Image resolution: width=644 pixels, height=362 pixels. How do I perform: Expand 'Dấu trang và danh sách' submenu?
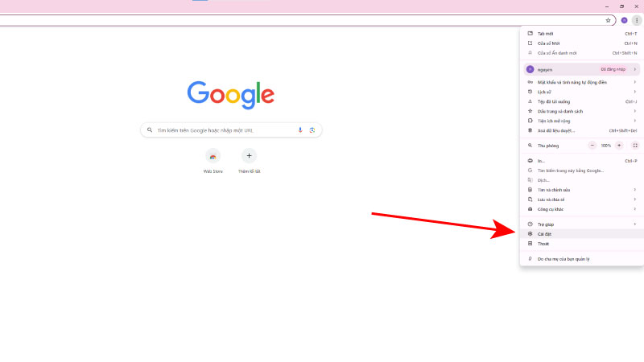580,111
